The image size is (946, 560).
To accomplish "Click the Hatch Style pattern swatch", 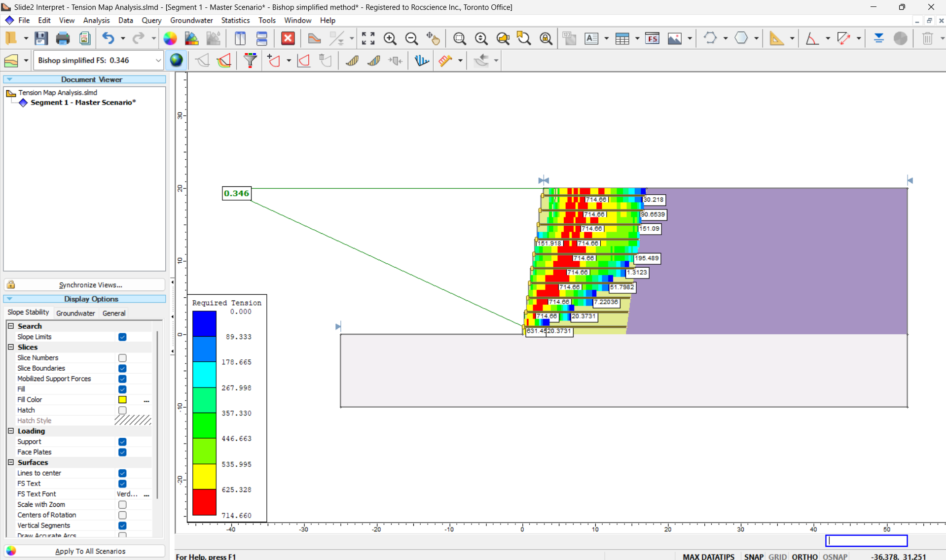I will [133, 420].
